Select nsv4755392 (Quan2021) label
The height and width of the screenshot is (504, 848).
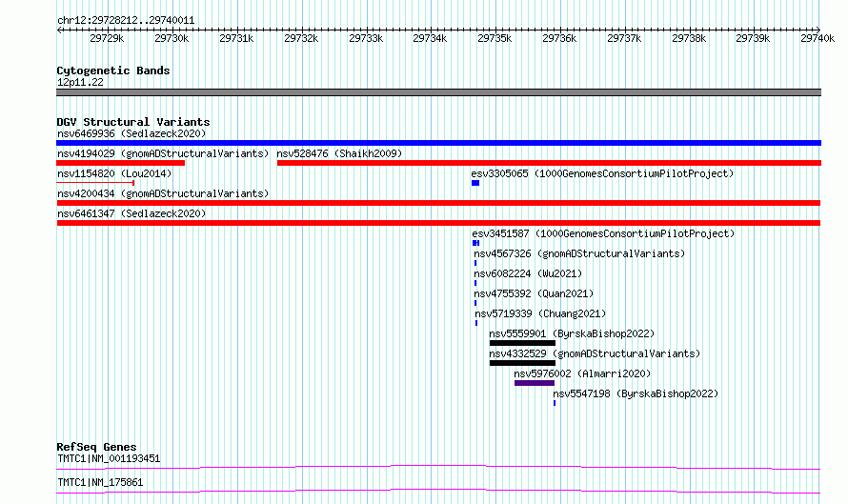[x=534, y=293]
